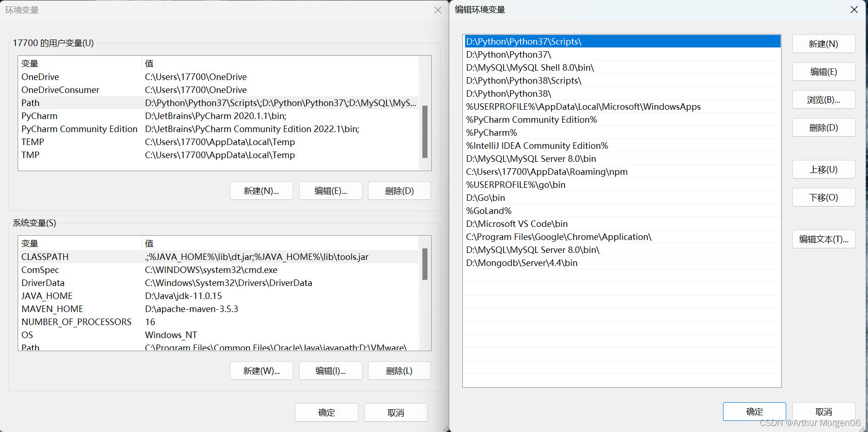Select the %GoLand% entry
Viewport: 868px width, 432px height.
[x=622, y=211]
